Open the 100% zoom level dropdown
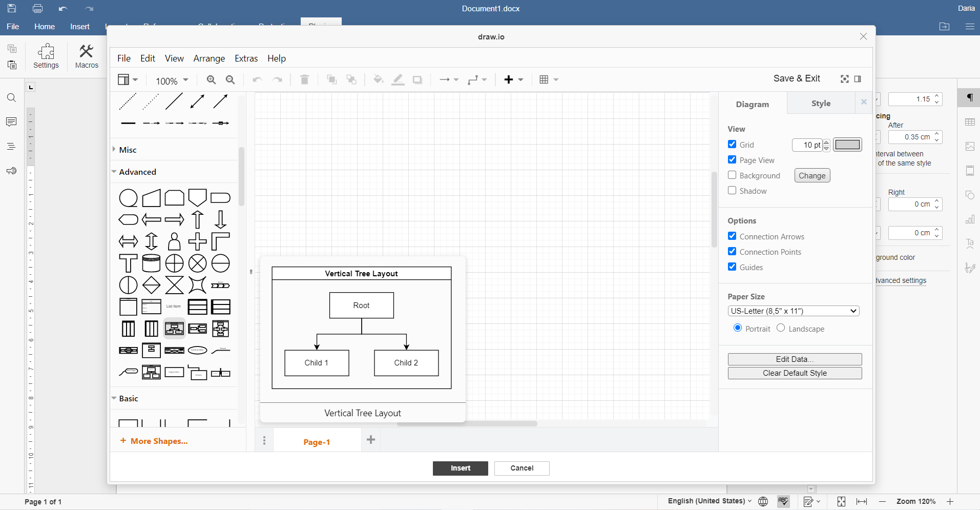Viewport: 980px width, 510px height. click(x=171, y=80)
